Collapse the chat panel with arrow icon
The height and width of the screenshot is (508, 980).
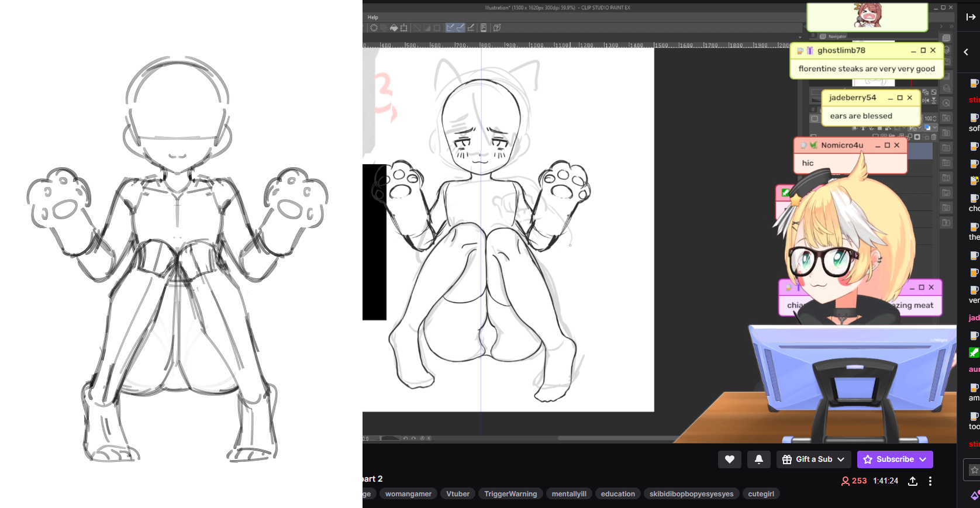(x=971, y=17)
